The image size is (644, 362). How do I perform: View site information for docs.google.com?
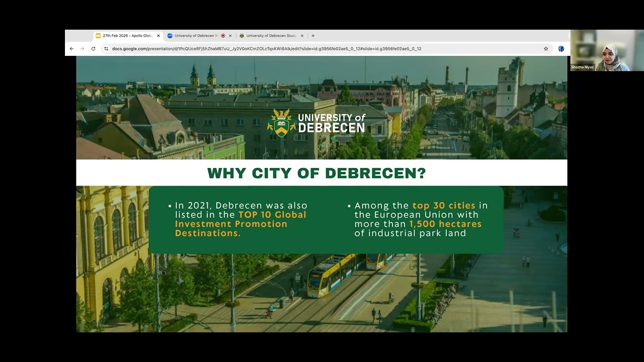click(x=106, y=49)
